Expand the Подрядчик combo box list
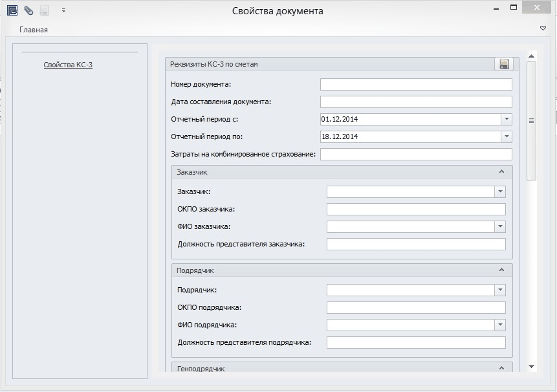Screen dimensions: 557x392 (499, 290)
